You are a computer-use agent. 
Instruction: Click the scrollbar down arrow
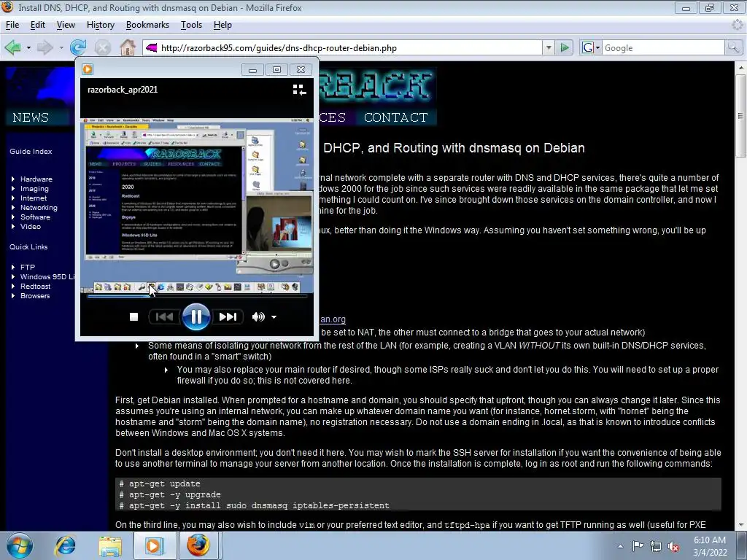tap(741, 525)
